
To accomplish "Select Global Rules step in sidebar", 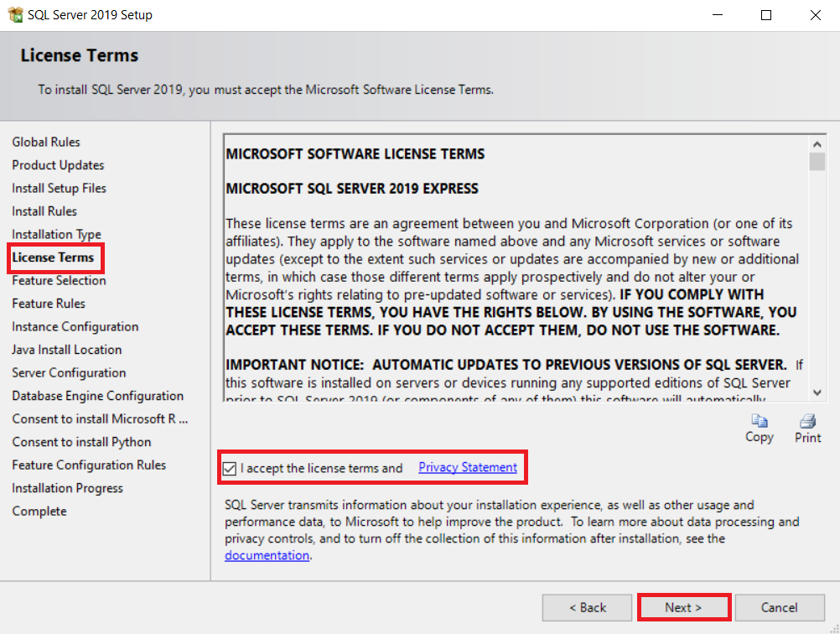I will coord(46,142).
